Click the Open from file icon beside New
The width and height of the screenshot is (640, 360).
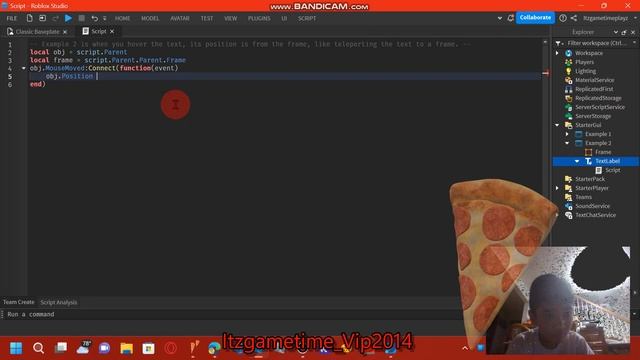coord(42,18)
